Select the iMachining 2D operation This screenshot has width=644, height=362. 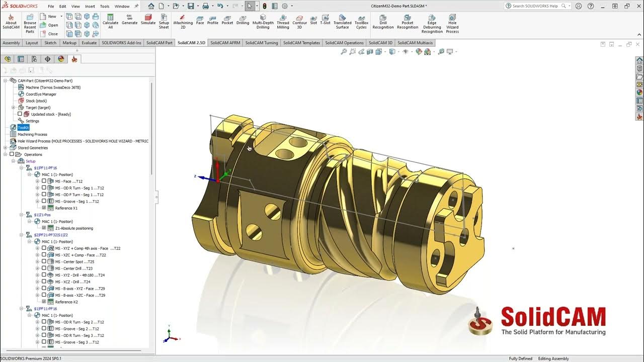point(183,23)
